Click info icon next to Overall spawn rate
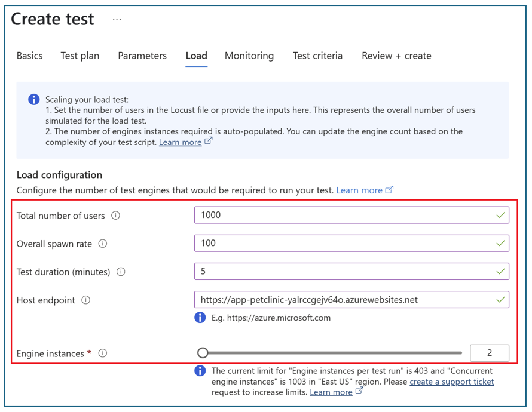 103,244
